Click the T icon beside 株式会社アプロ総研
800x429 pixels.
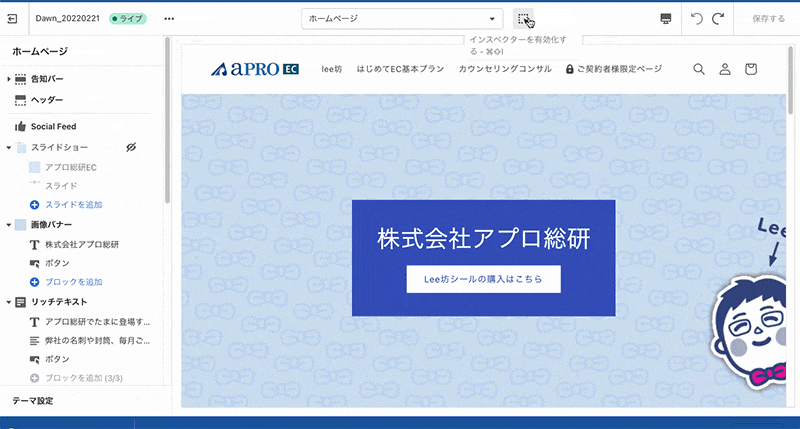click(x=34, y=245)
